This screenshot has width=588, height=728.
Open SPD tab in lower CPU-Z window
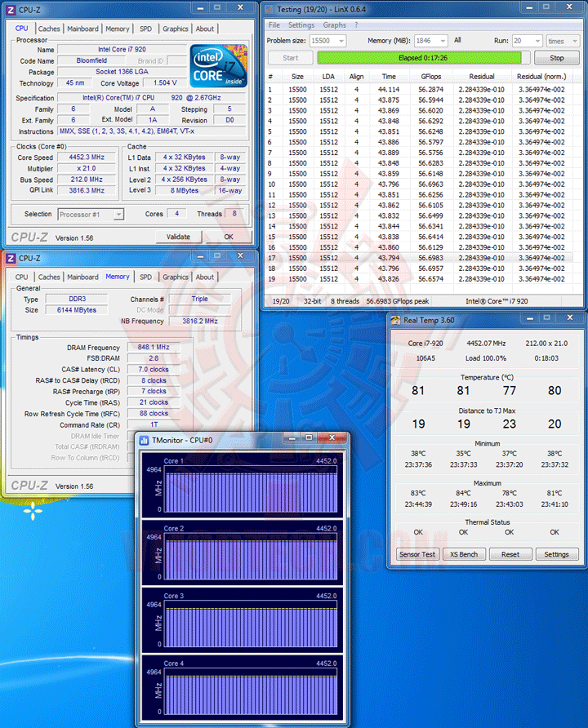(x=146, y=277)
